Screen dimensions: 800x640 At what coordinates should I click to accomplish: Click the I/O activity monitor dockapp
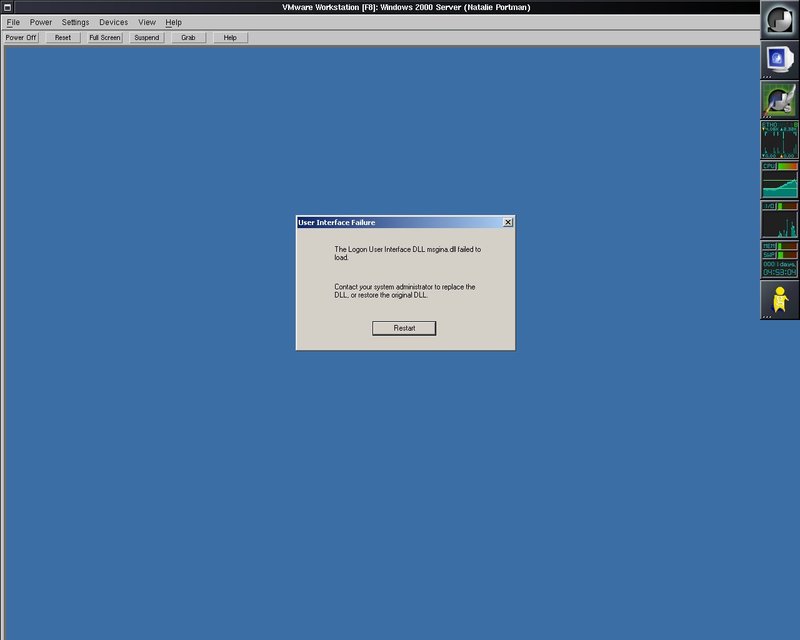(x=780, y=220)
